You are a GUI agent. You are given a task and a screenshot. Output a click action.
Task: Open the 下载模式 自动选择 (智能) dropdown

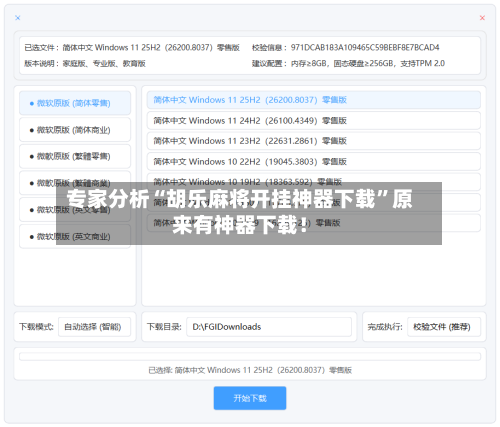[94, 327]
